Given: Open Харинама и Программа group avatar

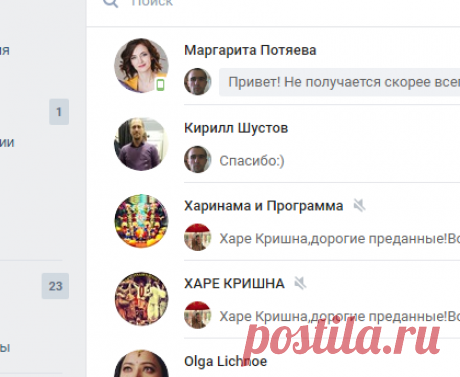Looking at the screenshot, I should 141,221.
